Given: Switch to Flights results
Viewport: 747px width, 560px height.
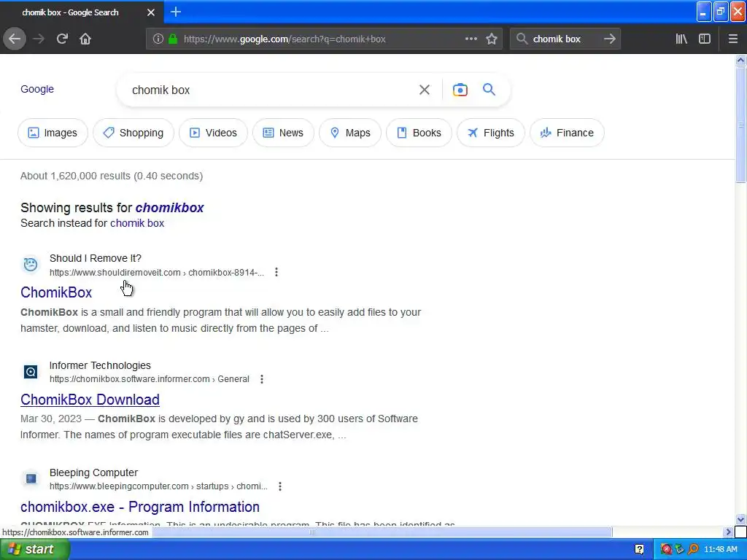Looking at the screenshot, I should [491, 133].
